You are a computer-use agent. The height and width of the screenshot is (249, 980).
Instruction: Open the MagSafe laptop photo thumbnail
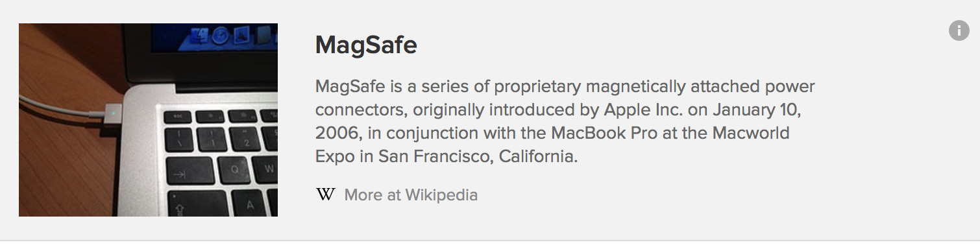click(x=148, y=120)
